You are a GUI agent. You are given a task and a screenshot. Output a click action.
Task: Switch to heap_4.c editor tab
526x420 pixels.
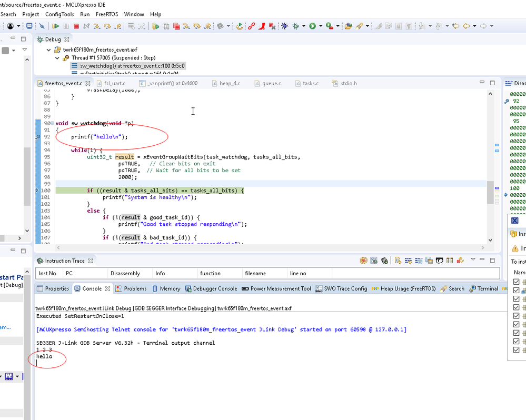pos(226,84)
